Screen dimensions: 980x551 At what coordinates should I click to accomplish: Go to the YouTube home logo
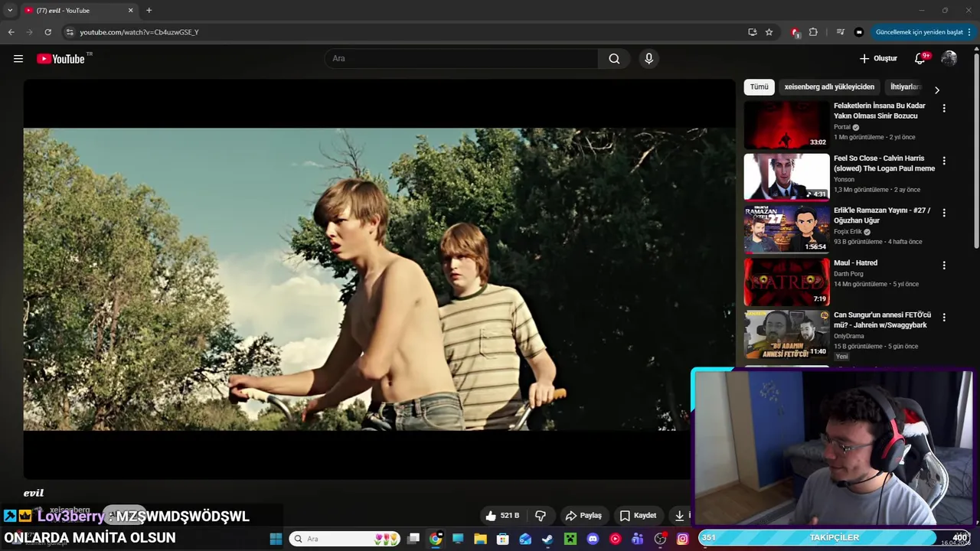pyautogui.click(x=61, y=59)
